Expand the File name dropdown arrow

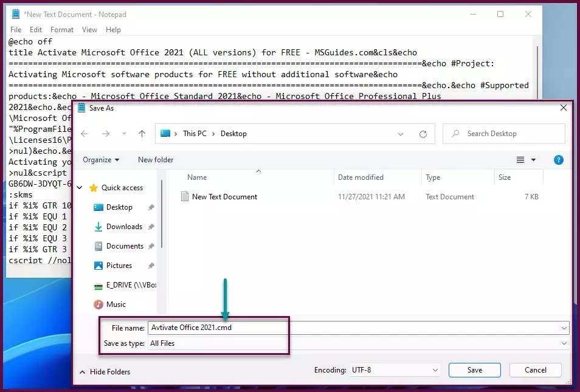(564, 328)
